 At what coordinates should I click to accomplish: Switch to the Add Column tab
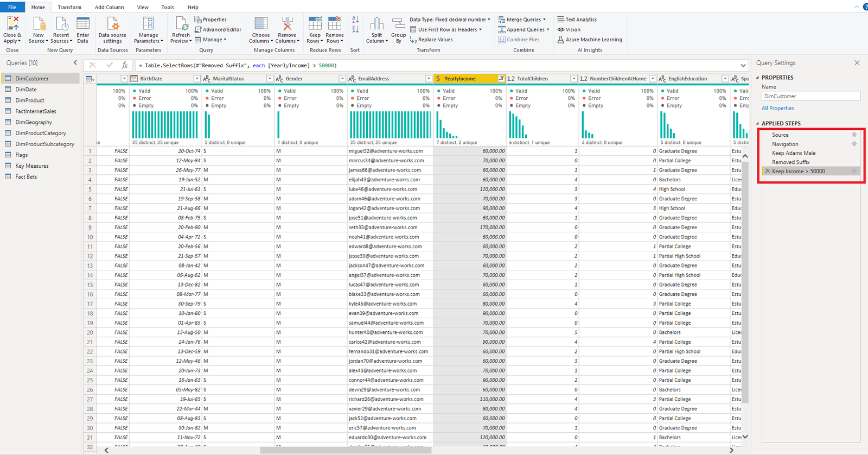110,7
